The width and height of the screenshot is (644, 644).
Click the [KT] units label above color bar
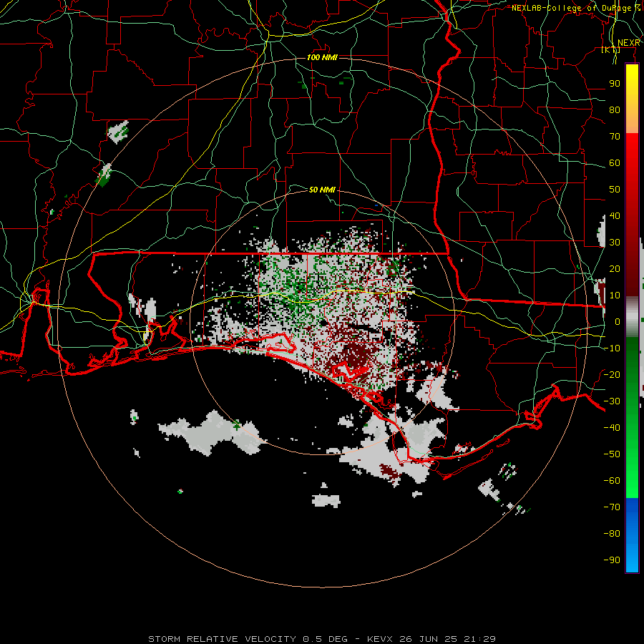[x=611, y=49]
